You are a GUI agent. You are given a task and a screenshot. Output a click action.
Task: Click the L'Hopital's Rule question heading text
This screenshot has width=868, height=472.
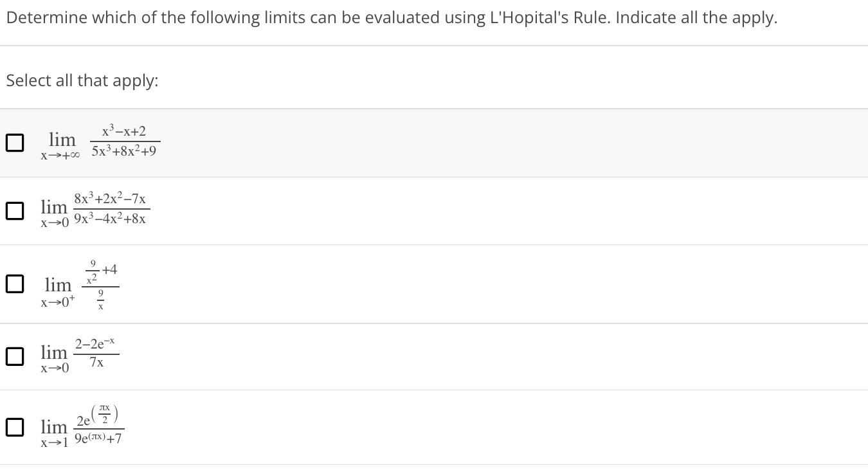392,17
